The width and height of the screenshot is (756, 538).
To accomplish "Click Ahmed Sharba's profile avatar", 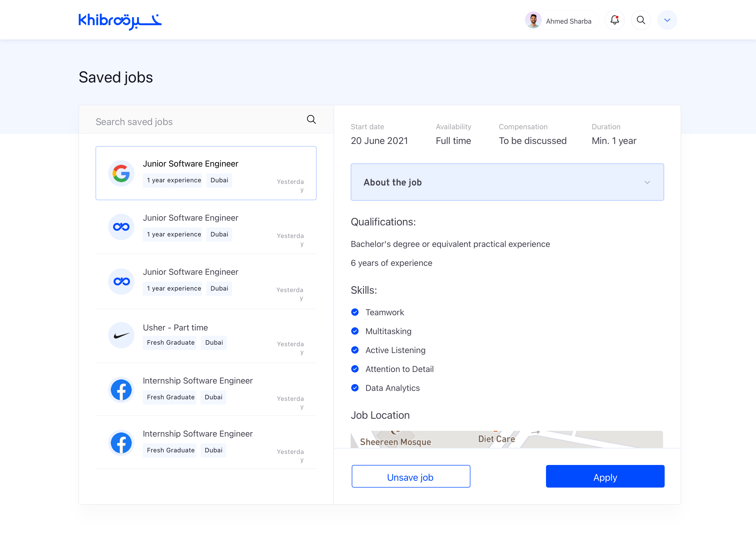I will pyautogui.click(x=533, y=20).
